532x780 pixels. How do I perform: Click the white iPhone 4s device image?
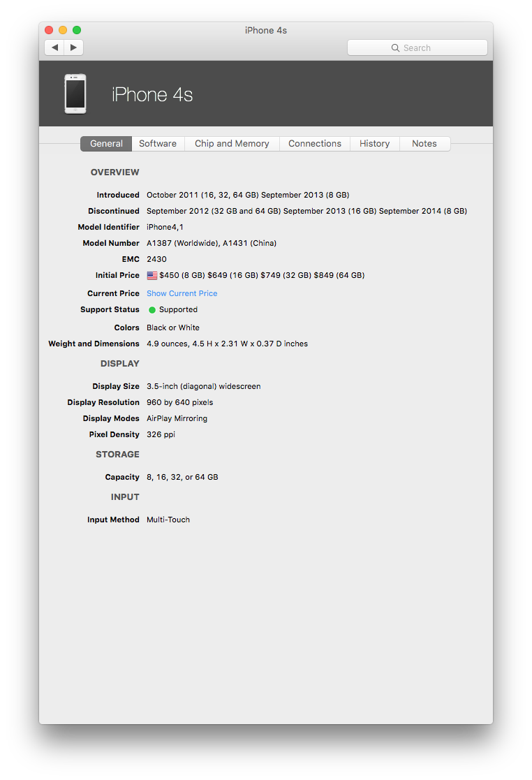pyautogui.click(x=75, y=94)
